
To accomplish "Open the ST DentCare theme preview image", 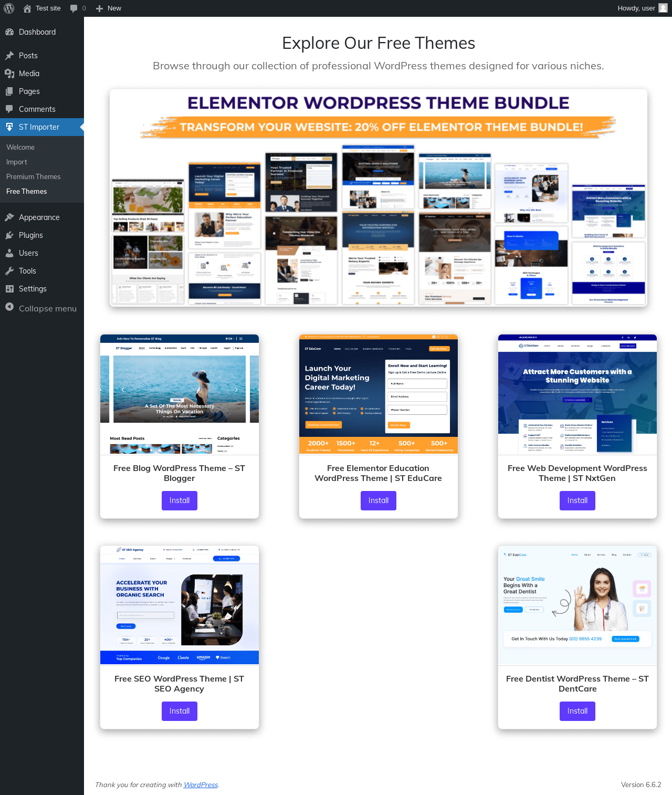I will [577, 605].
